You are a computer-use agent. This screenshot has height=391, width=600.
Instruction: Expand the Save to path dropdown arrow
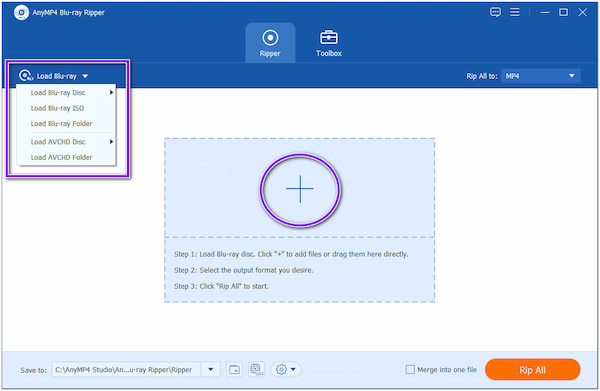click(210, 370)
